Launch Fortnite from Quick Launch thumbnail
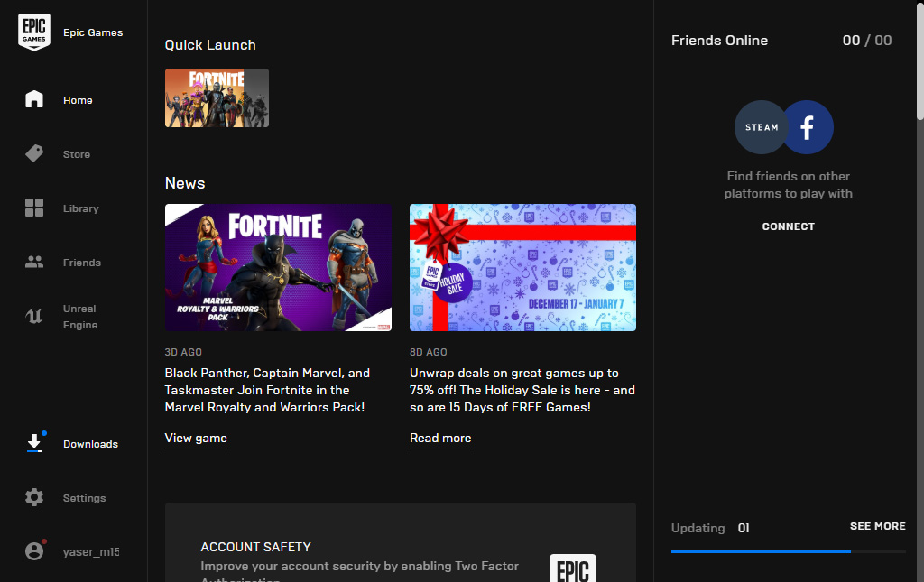This screenshot has height=582, width=924. coord(217,97)
